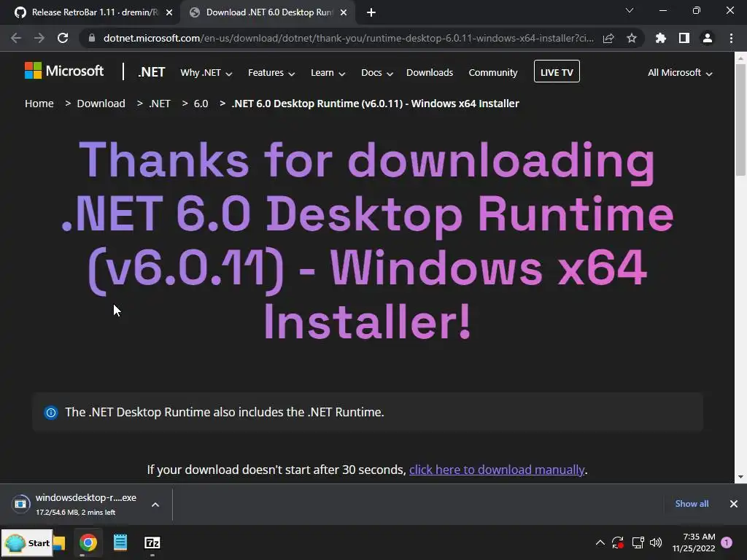
Task: Expand the Features menu
Action: pos(271,73)
